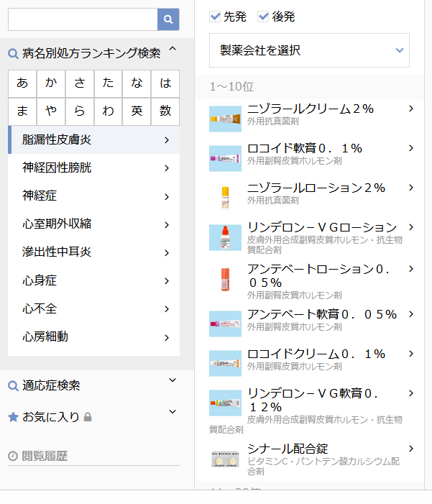Click シナール配合錠 tablet thumbnail
The width and height of the screenshot is (432, 504).
click(x=225, y=459)
